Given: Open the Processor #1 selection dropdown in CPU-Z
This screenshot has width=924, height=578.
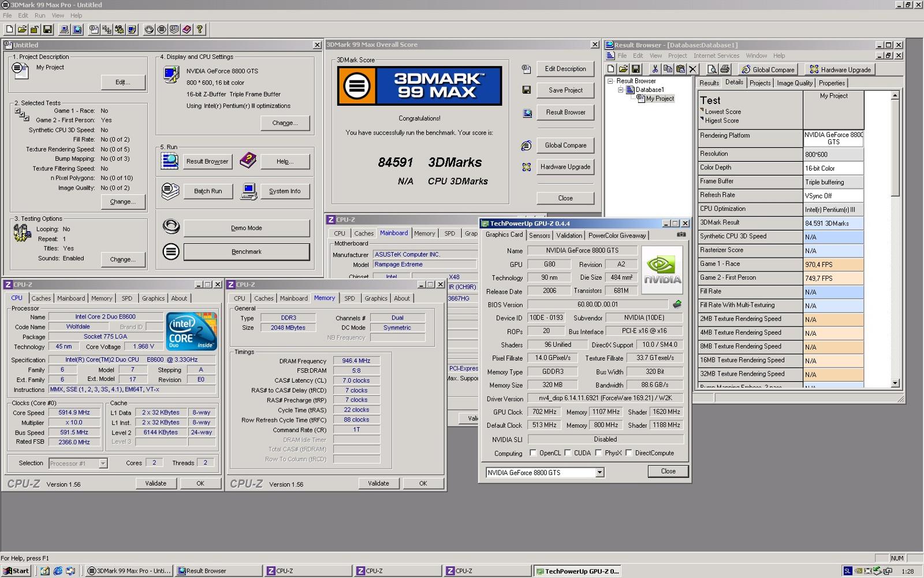Looking at the screenshot, I should tap(103, 464).
